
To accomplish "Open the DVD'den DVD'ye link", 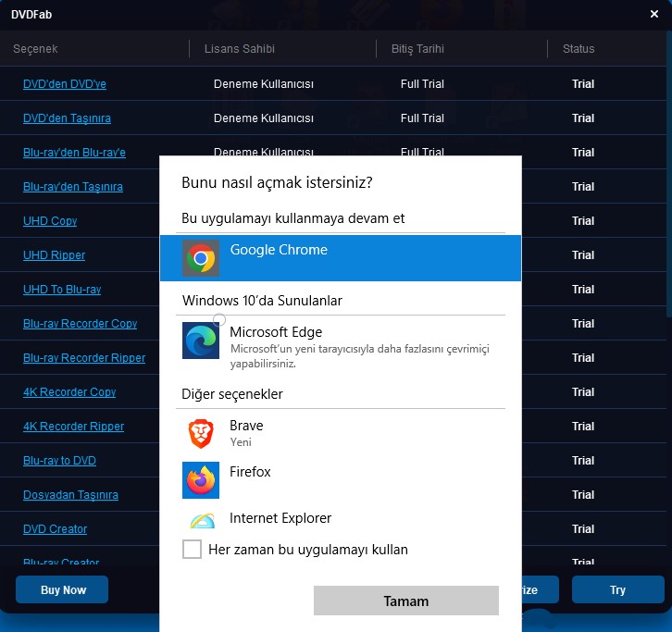I will coord(65,84).
